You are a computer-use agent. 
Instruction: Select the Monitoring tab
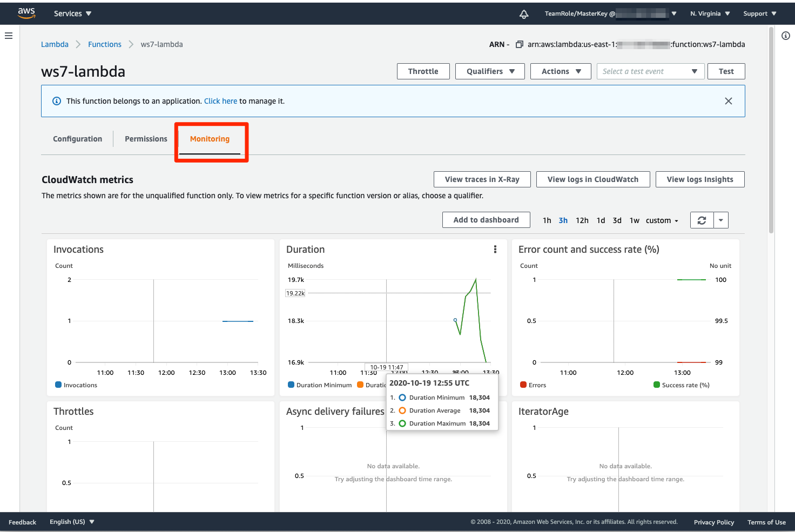point(210,139)
